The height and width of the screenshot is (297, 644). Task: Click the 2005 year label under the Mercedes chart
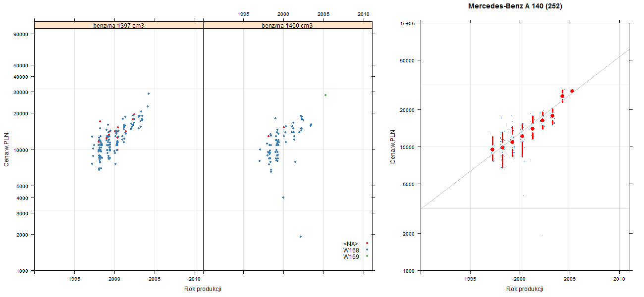(570, 279)
